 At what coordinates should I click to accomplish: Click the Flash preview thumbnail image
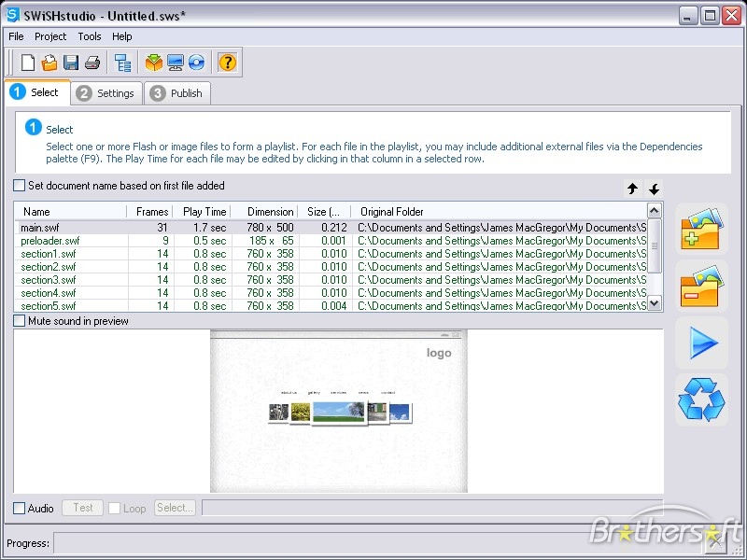pos(339,412)
